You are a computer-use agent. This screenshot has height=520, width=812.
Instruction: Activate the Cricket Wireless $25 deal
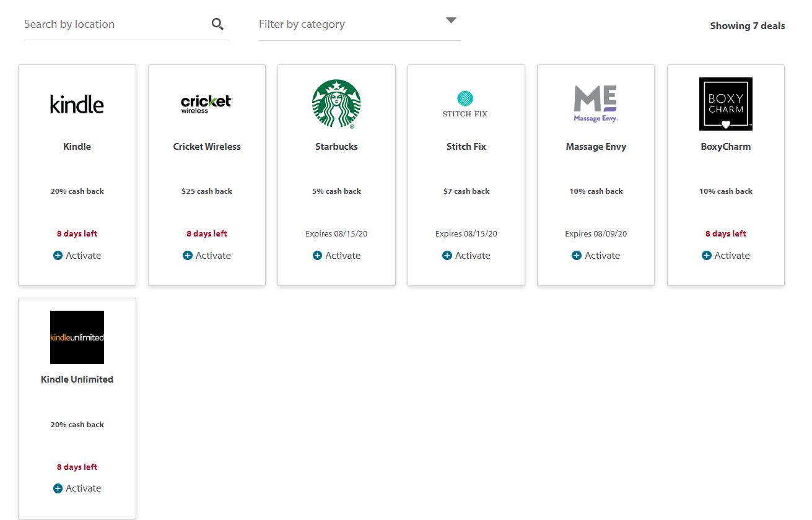(207, 255)
